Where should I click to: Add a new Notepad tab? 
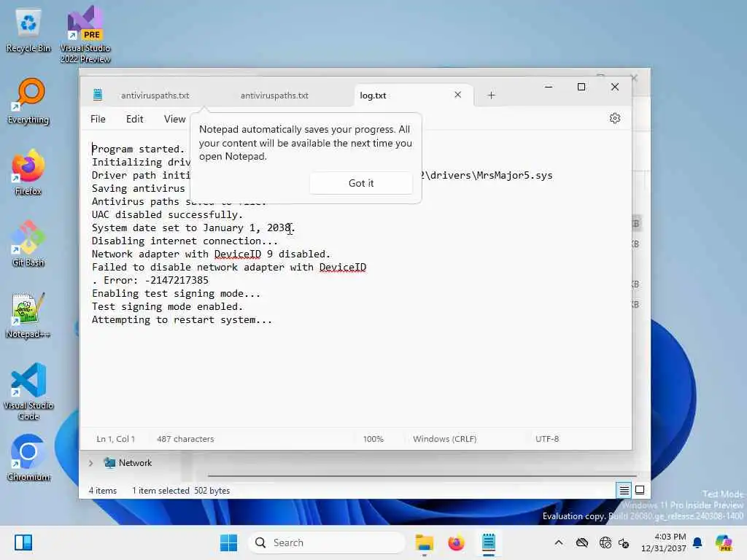(491, 96)
